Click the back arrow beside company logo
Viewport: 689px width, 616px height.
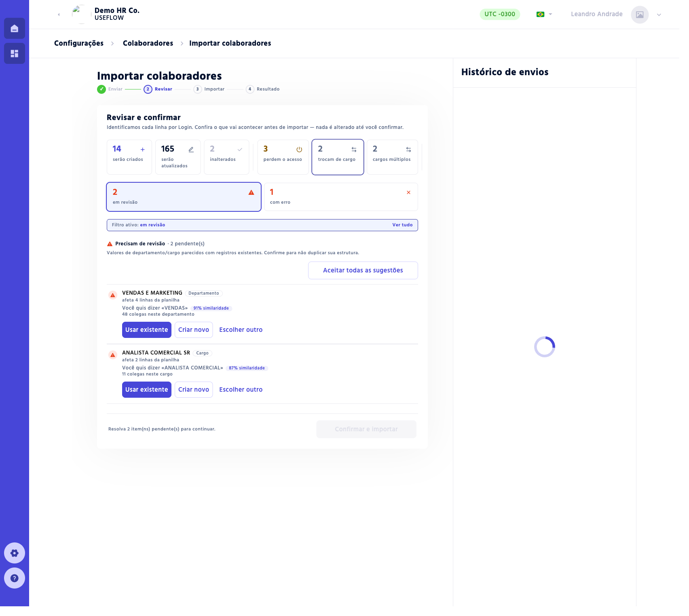pos(59,15)
